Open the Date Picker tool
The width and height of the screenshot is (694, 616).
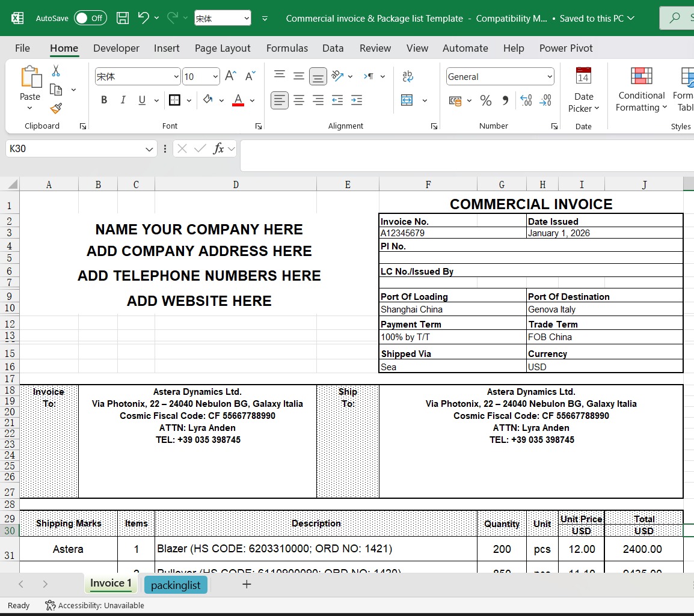point(583,90)
